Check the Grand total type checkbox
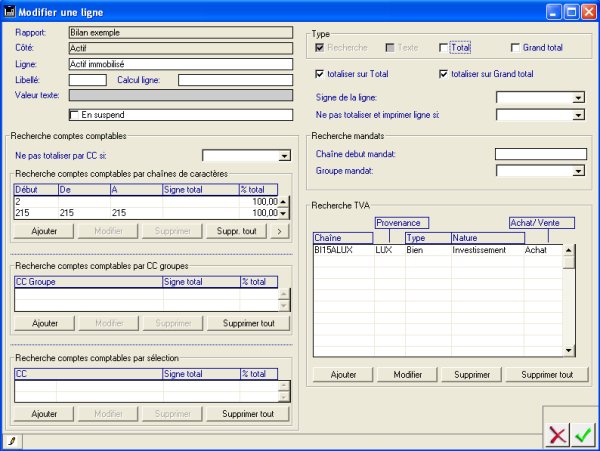600x451 pixels. (515, 48)
